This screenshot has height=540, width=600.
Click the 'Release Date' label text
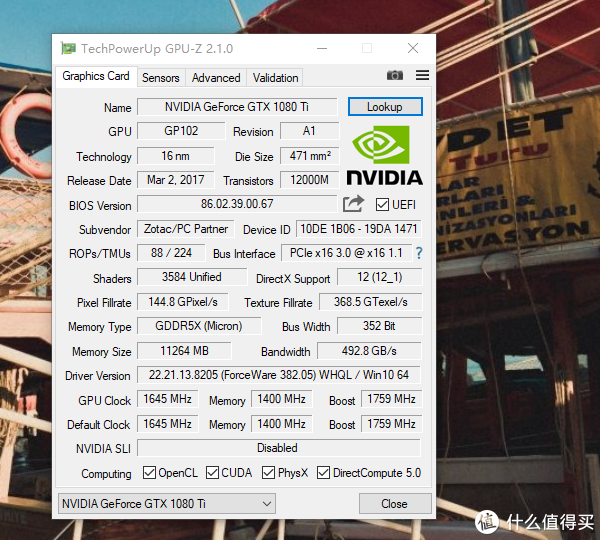click(x=99, y=181)
